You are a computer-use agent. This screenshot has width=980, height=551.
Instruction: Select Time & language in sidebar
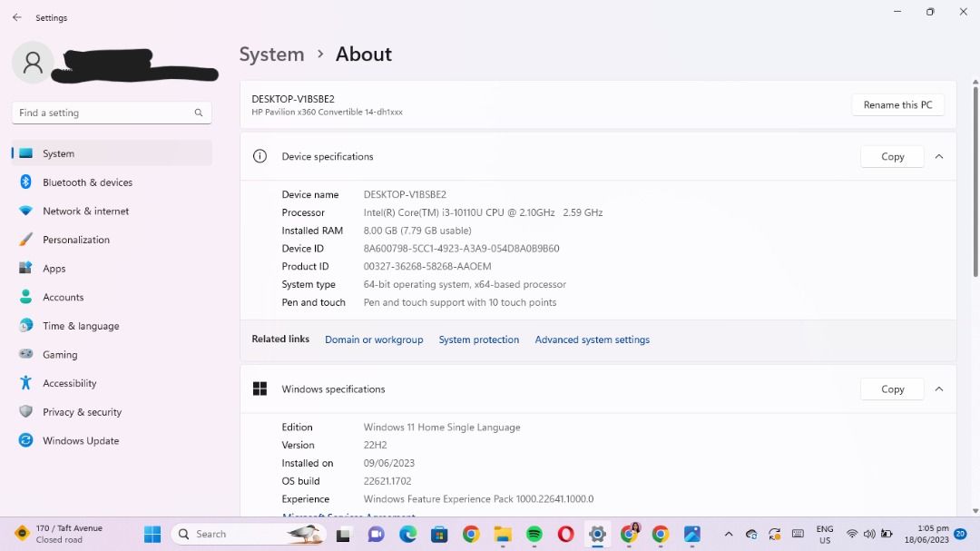(80, 326)
